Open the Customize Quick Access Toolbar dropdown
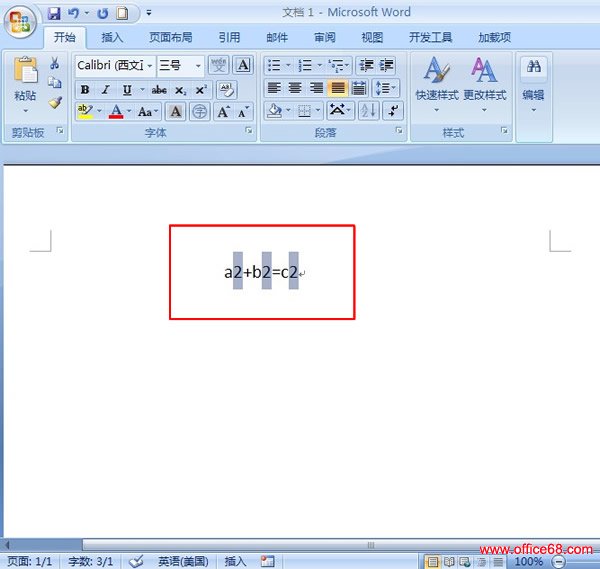The height and width of the screenshot is (569, 600). click(x=149, y=13)
